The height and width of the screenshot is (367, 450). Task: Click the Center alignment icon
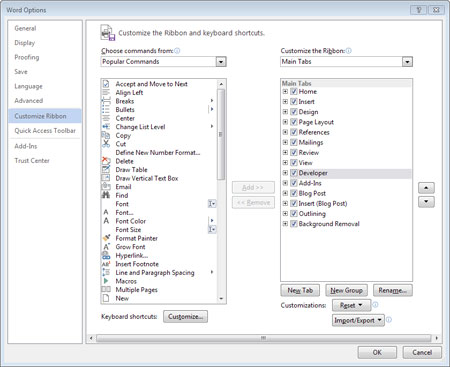point(106,118)
